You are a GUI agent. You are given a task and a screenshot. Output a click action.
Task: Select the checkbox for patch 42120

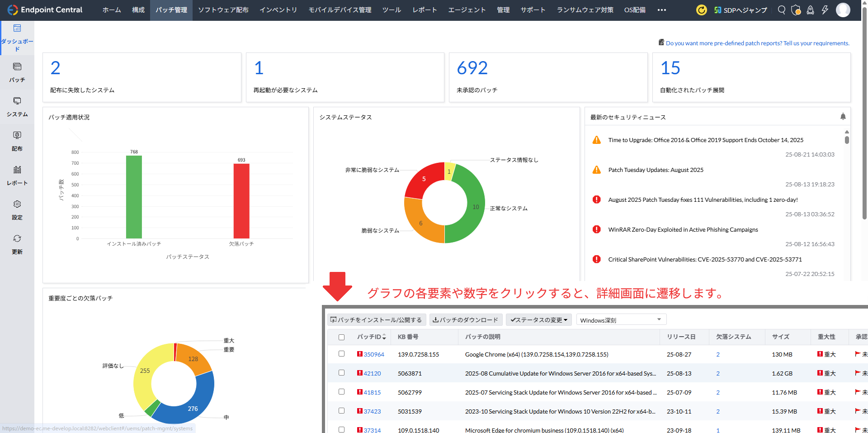pos(341,373)
